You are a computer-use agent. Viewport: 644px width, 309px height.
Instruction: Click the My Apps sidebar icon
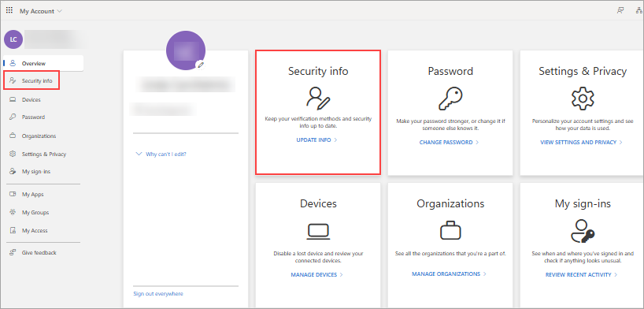[x=13, y=194]
